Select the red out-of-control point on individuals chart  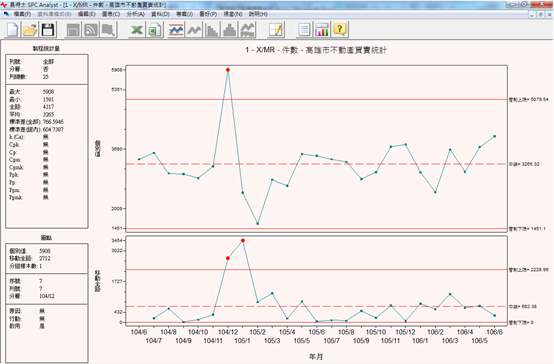coord(228,70)
